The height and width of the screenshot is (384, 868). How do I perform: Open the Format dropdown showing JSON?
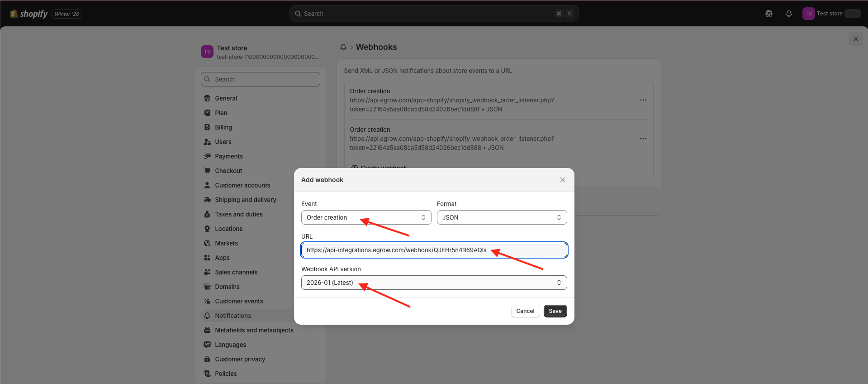pyautogui.click(x=502, y=217)
